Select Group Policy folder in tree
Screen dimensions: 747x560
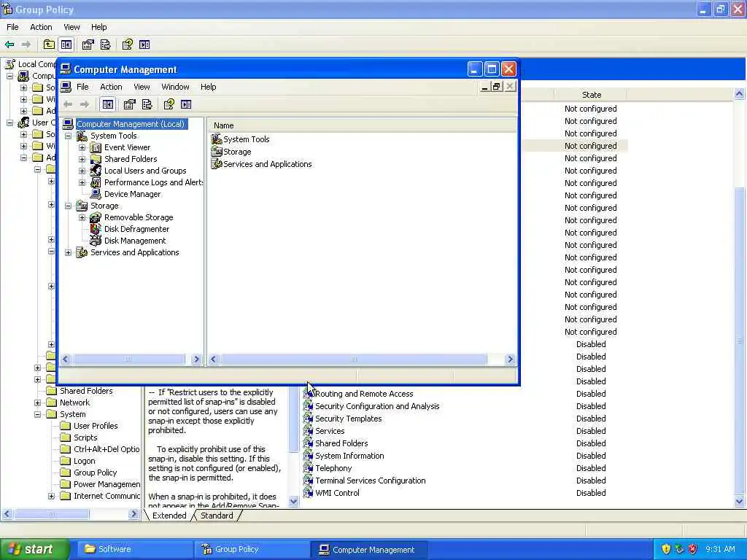(x=95, y=472)
